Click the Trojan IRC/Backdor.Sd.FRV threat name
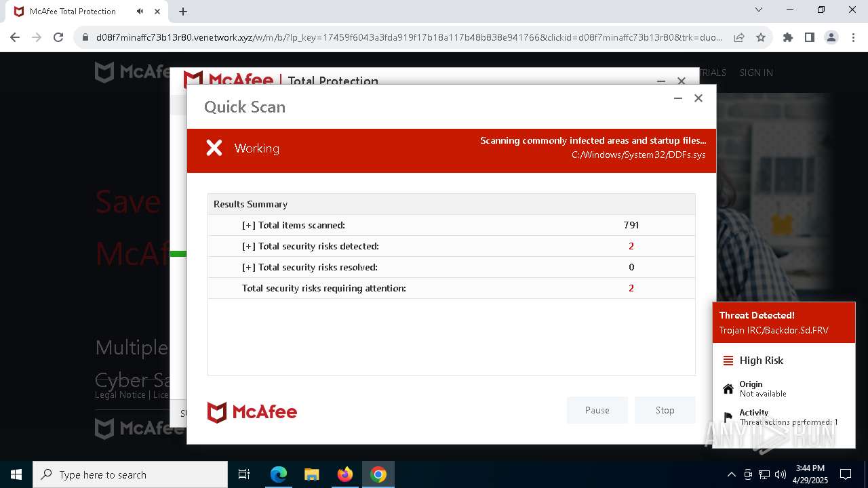Screen dimensions: 868x488 [x=774, y=331]
